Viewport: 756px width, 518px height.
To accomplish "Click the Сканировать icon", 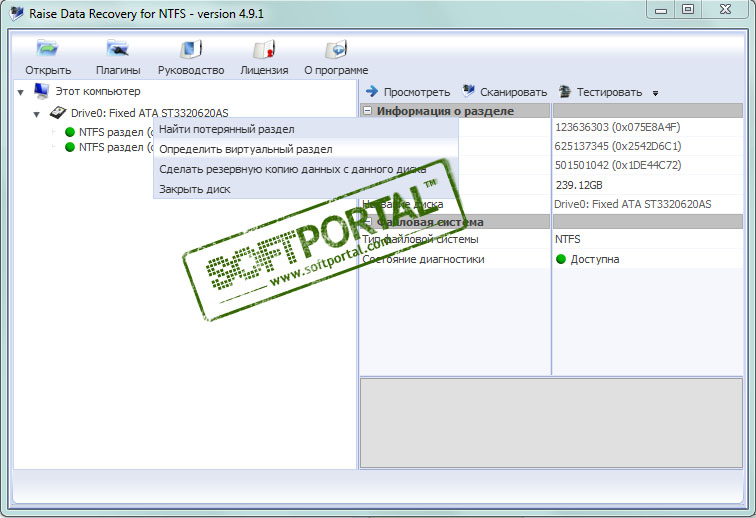I will [468, 91].
